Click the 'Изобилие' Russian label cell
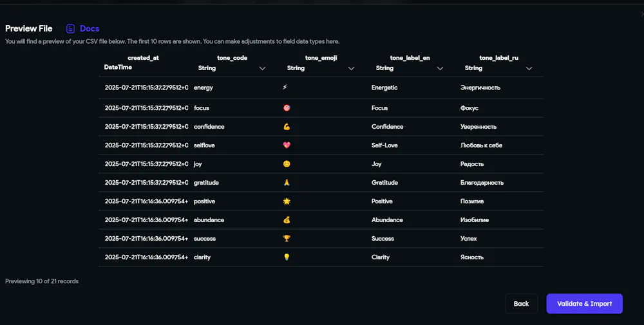The image size is (644, 325). click(x=475, y=220)
